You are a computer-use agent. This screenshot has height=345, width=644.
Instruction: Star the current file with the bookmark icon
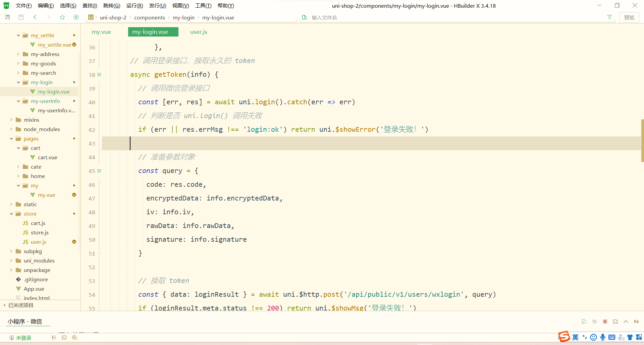pyautogui.click(x=62, y=17)
